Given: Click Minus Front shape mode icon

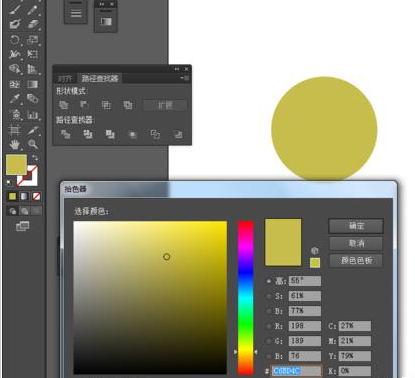Looking at the screenshot, I should tap(84, 105).
